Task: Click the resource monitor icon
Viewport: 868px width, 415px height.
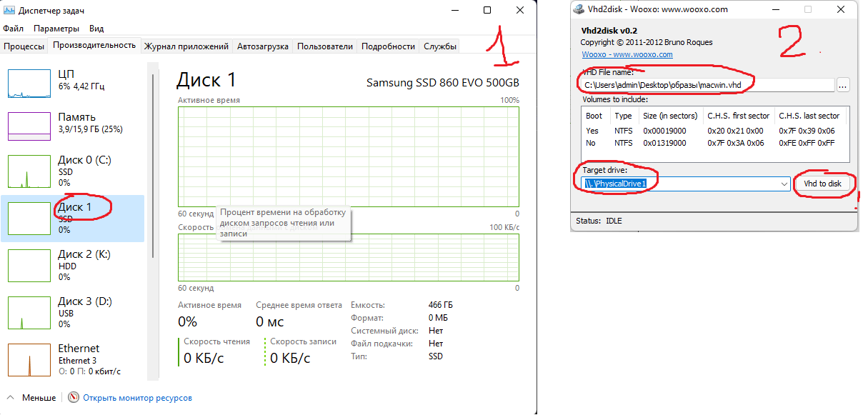Action: click(73, 398)
